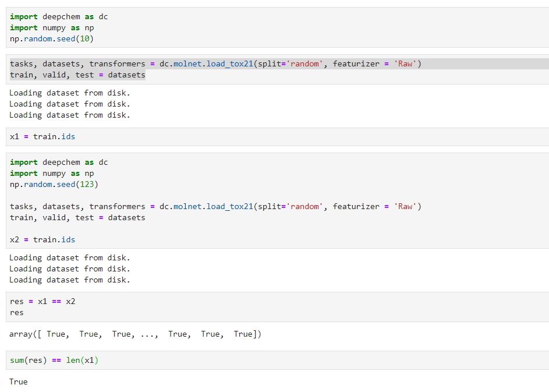Image resolution: width=549 pixels, height=392 pixels.
Task: Click the unhighlighted load_tox21 line in seed(123) cell
Action: (215, 207)
